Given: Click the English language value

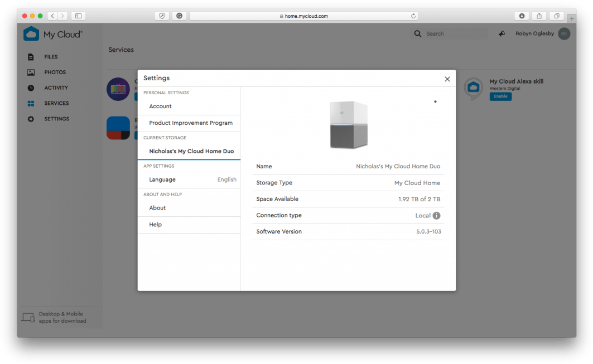Looking at the screenshot, I should click(x=227, y=179).
